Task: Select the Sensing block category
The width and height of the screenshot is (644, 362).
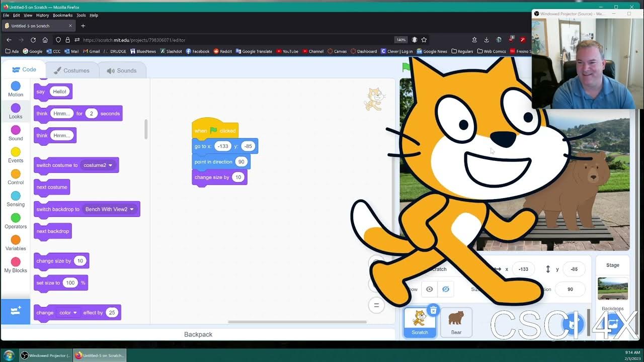Action: [x=16, y=200]
